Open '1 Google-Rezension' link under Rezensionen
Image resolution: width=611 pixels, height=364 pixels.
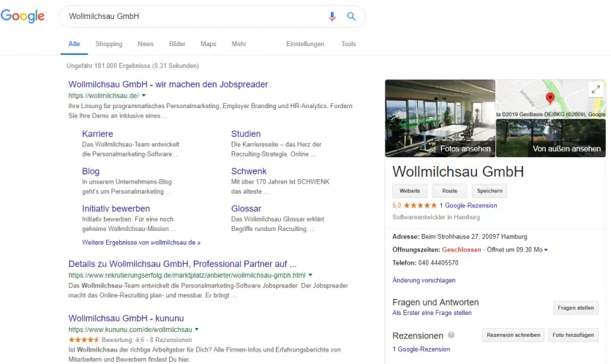click(x=421, y=349)
